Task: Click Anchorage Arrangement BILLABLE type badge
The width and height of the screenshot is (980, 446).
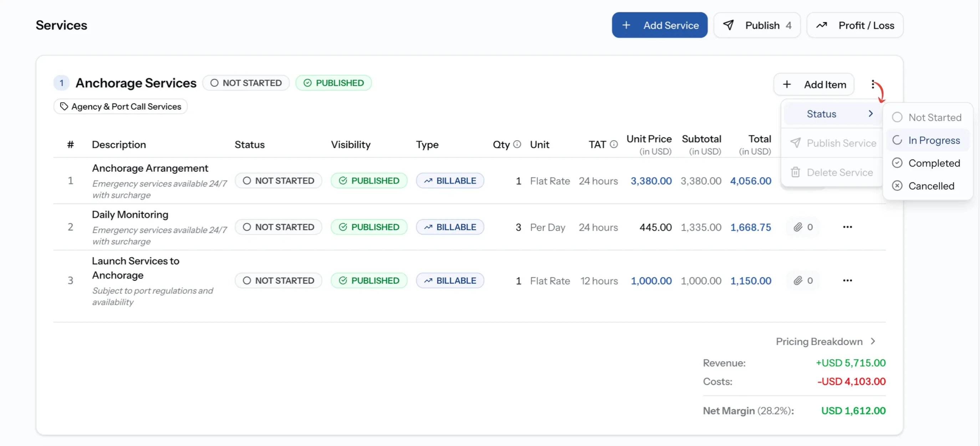Action: point(450,181)
